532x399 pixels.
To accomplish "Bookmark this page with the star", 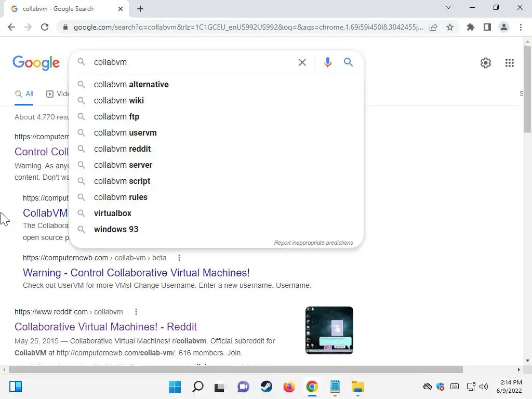I will 450,27.
